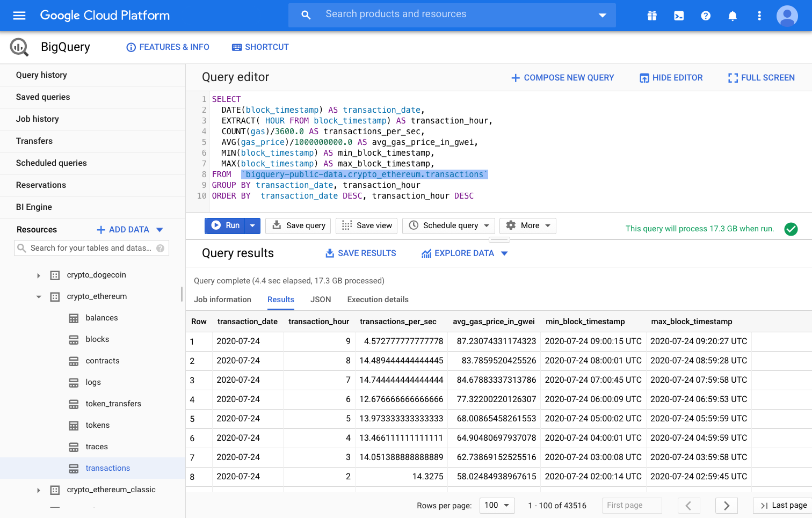Image resolution: width=812 pixels, height=518 pixels.
Task: Expand the crypto_dogecoin dataset
Action: pos(39,275)
